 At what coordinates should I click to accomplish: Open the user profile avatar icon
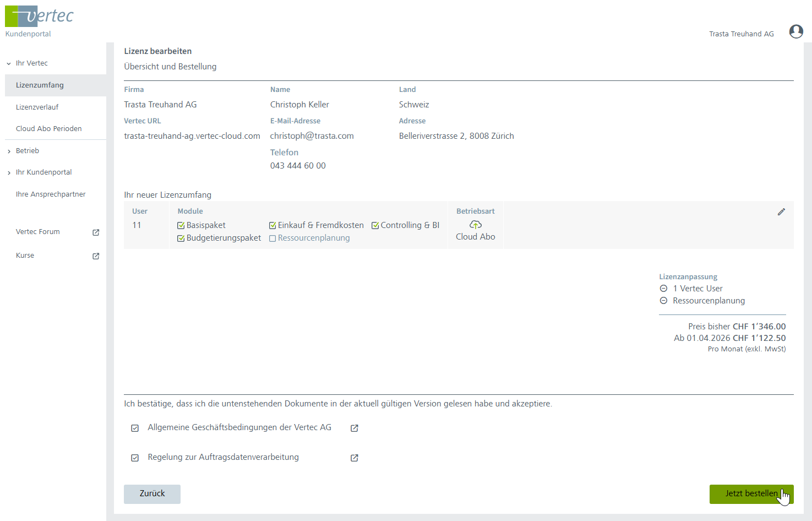(x=795, y=32)
